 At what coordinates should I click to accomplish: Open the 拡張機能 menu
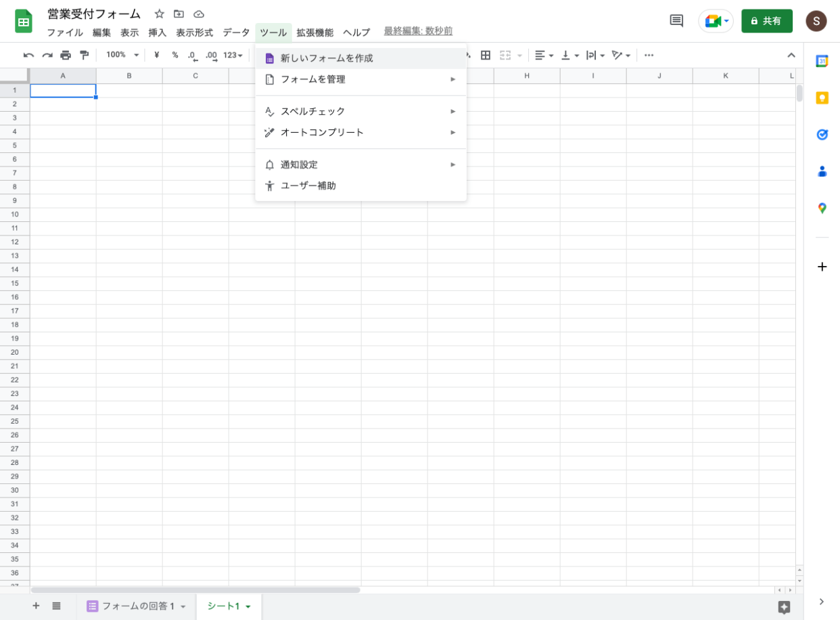[x=315, y=32]
